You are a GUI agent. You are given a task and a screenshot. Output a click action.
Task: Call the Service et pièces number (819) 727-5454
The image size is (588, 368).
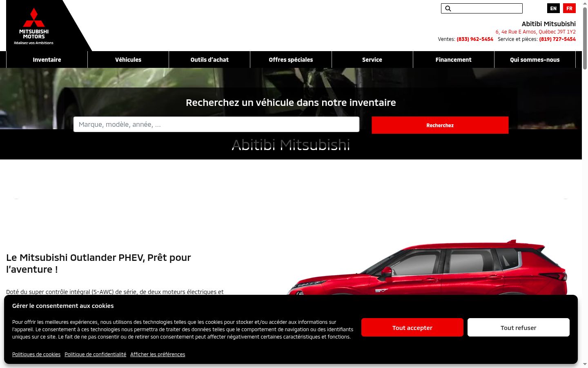[x=557, y=39]
